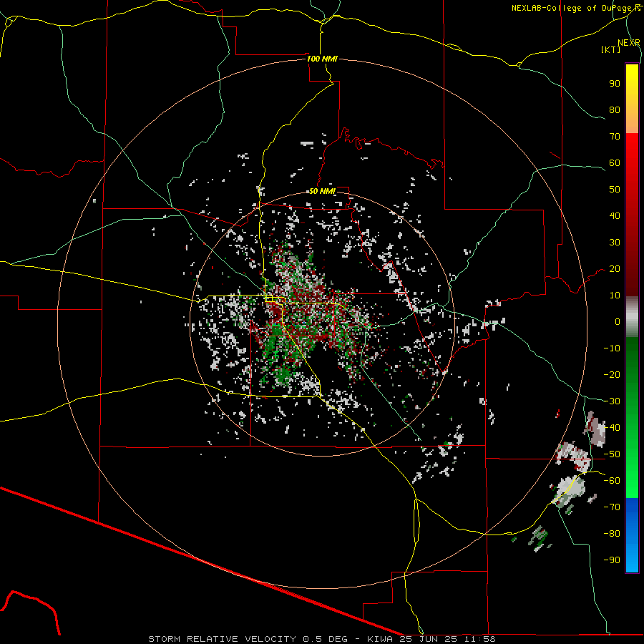Click the "-50" velocity scale label

tap(612, 454)
